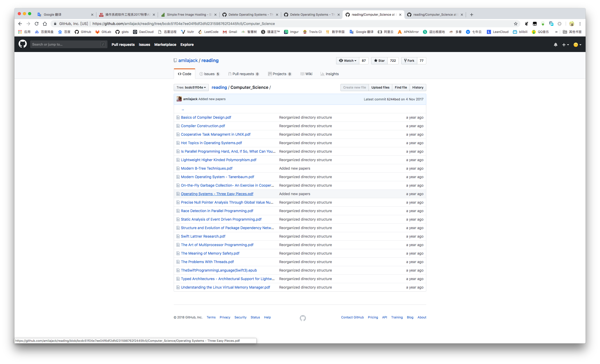
Task: Open Contact GitHub footer link
Action: pyautogui.click(x=352, y=317)
